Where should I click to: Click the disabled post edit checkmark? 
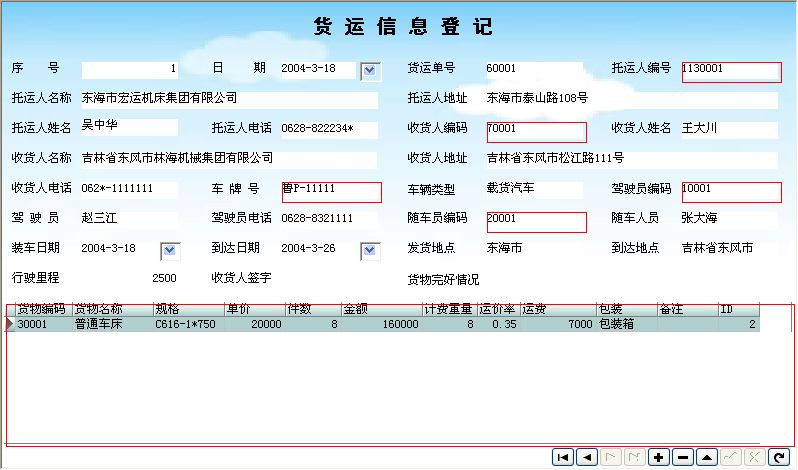tap(731, 457)
